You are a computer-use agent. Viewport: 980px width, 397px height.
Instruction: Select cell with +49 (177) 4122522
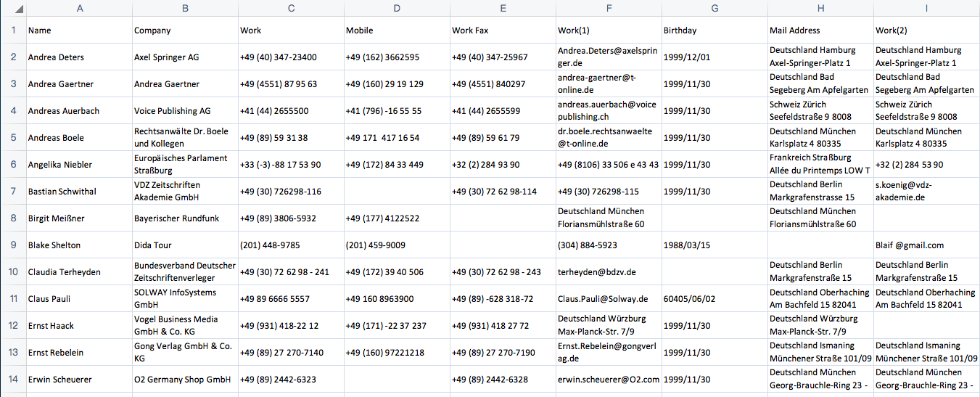(x=397, y=218)
